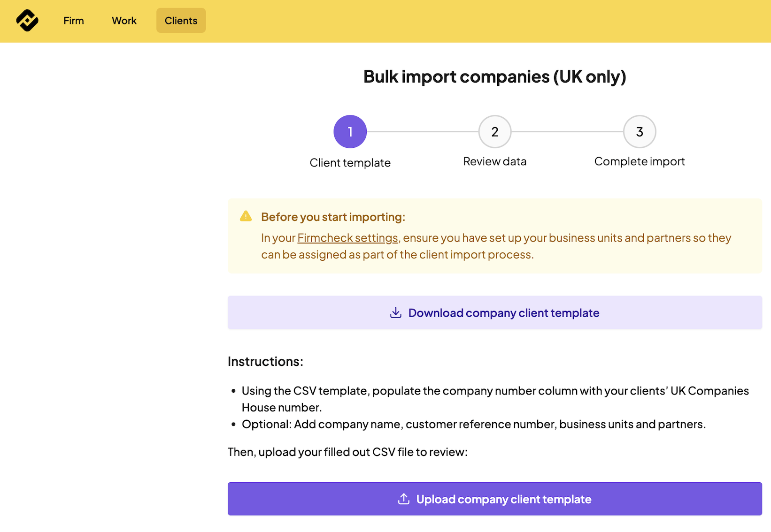Go to step 3 circle
The width and height of the screenshot is (771, 532).
tap(639, 132)
